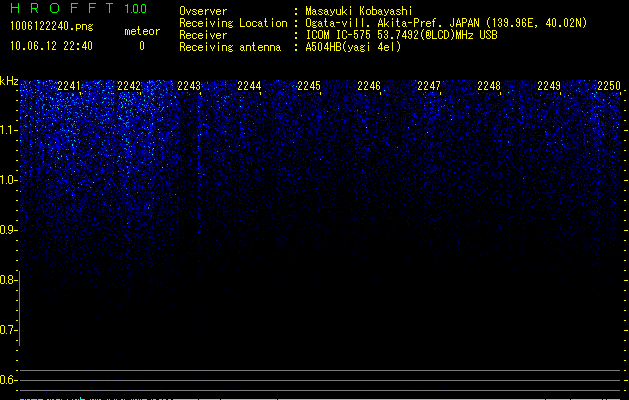Click the 2245 time marker
This screenshot has height=400, width=629.
(x=309, y=86)
